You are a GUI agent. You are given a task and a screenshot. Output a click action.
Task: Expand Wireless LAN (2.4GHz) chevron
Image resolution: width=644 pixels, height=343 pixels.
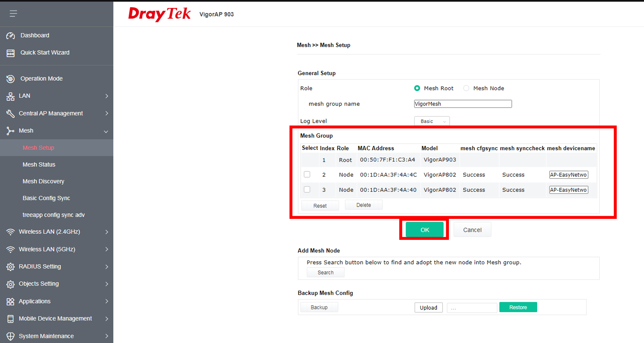[107, 232]
